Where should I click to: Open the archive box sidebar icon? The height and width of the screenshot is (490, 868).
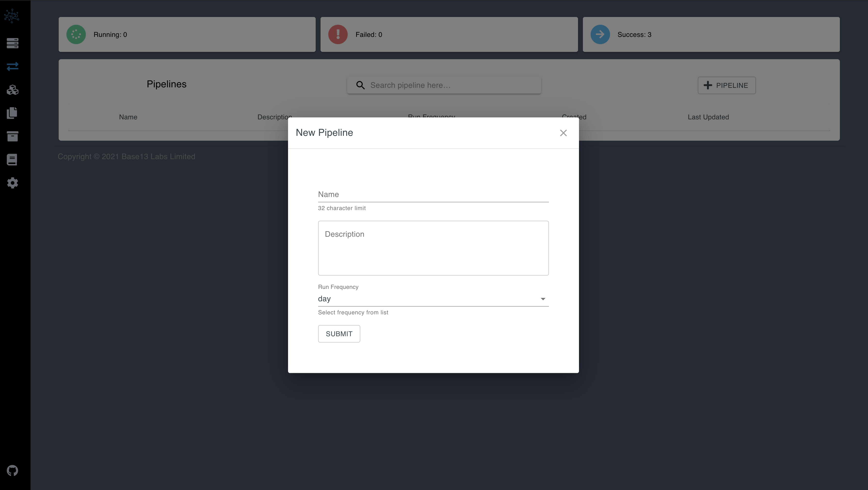pos(12,136)
